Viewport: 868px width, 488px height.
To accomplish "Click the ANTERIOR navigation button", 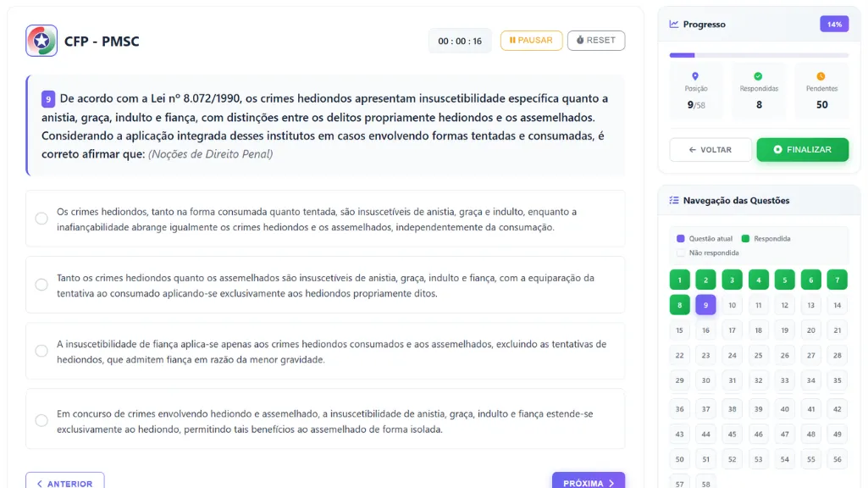I will pos(64,482).
